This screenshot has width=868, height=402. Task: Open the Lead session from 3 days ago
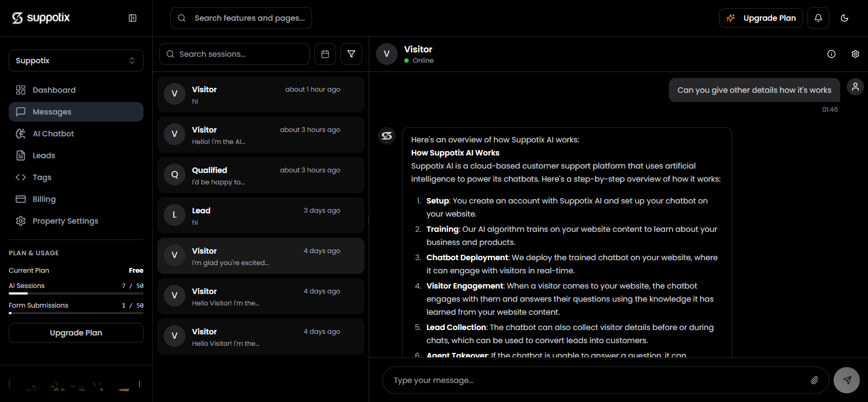pyautogui.click(x=261, y=215)
